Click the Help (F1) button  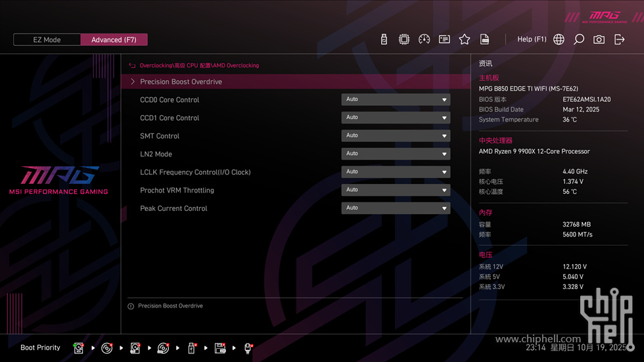click(532, 39)
